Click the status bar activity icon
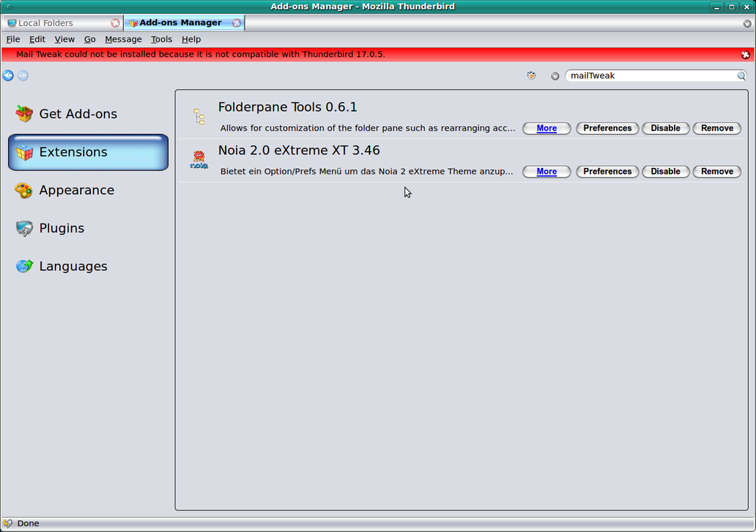This screenshot has height=532, width=756. (8, 523)
